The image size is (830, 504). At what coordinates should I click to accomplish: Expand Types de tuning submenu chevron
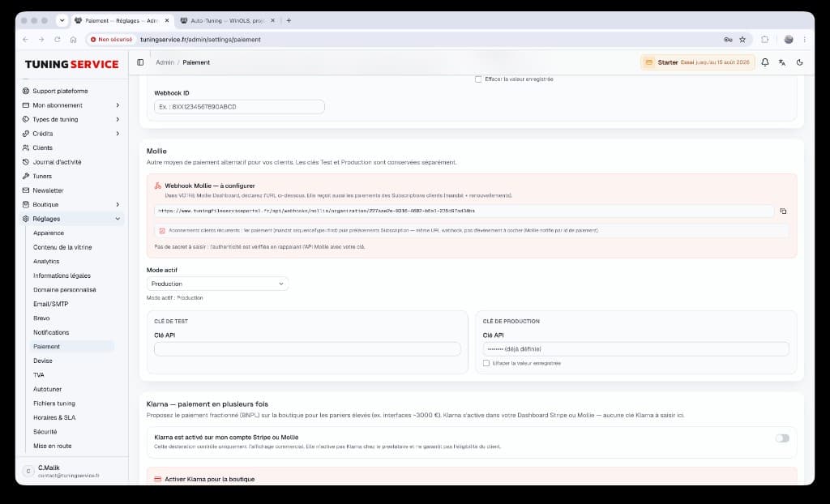click(x=118, y=120)
